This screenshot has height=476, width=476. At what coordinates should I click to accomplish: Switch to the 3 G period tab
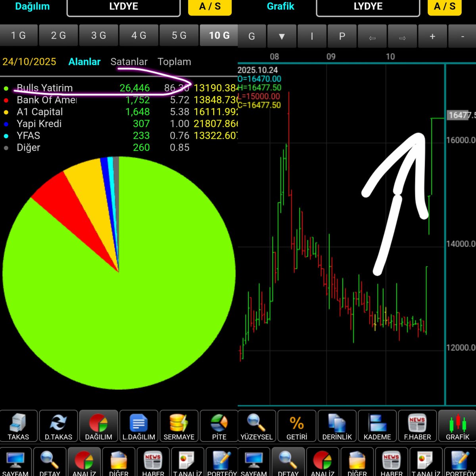point(99,35)
